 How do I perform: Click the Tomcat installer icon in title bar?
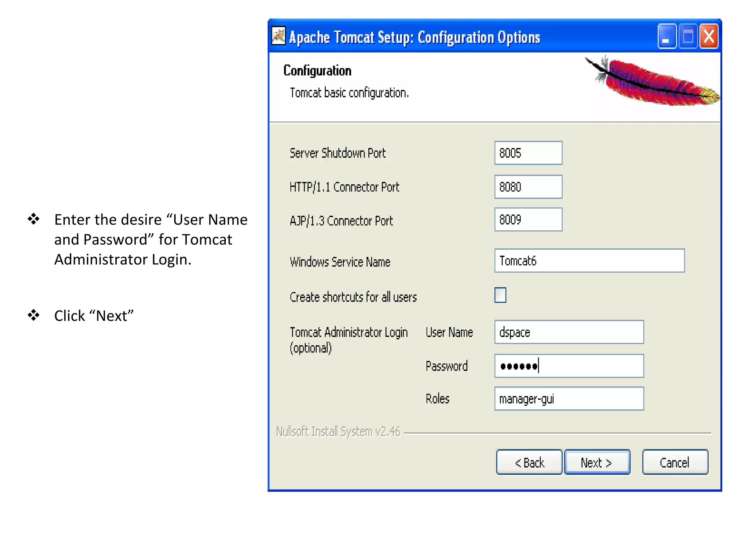279,36
